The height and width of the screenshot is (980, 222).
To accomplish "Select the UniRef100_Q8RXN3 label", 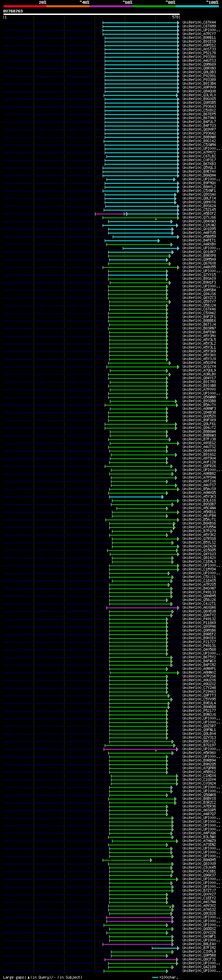I will pyautogui.click(x=199, y=68).
